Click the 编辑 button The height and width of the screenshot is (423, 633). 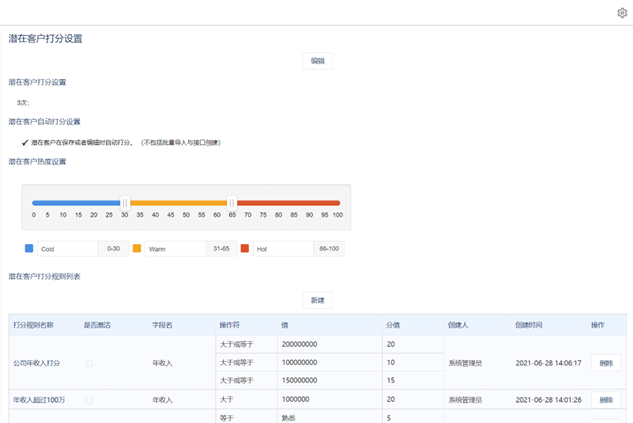click(317, 61)
